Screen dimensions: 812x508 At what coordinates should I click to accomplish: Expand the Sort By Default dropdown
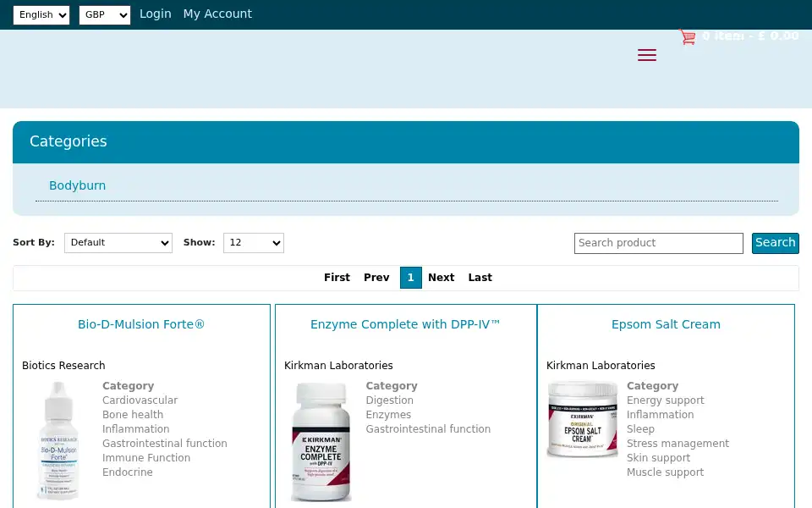click(118, 243)
